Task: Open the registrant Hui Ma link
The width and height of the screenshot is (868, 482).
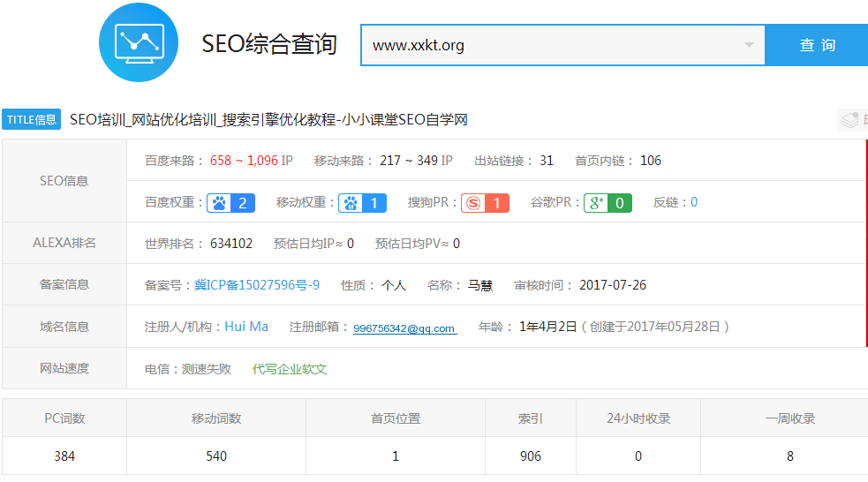Action: point(246,327)
